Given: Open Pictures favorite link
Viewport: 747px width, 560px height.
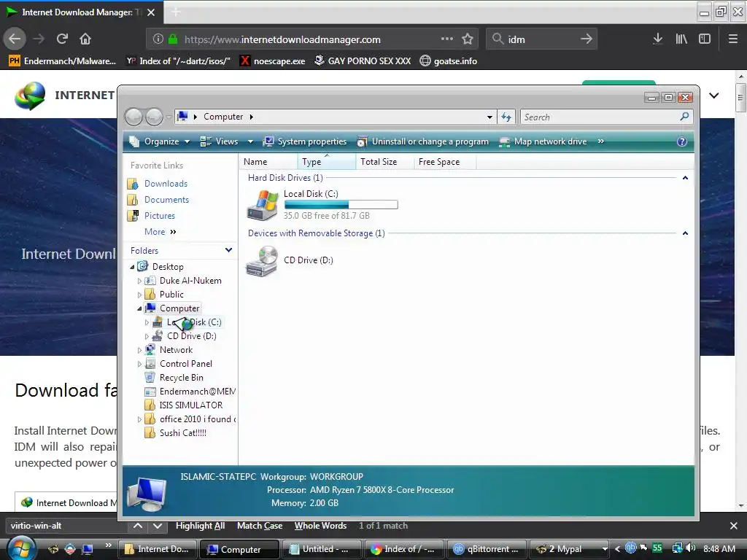Looking at the screenshot, I should [160, 216].
